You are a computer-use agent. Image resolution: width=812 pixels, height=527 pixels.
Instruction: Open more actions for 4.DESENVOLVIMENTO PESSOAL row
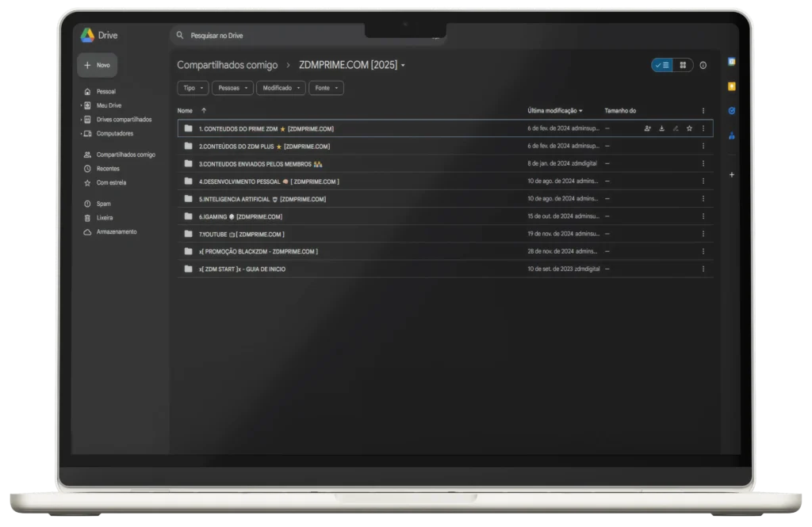point(703,181)
